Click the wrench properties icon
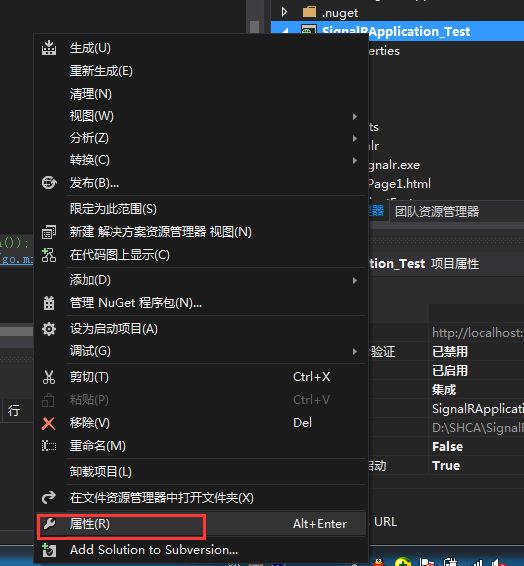This screenshot has width=524, height=566. tap(49, 523)
